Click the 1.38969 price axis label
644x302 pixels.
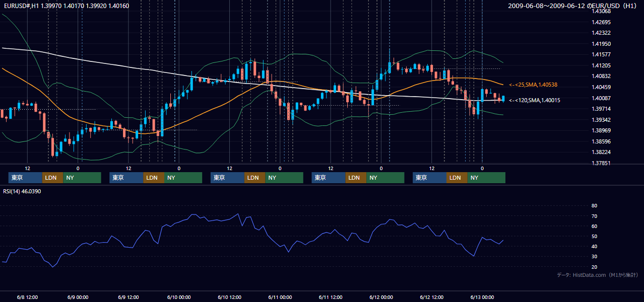(x=601, y=130)
